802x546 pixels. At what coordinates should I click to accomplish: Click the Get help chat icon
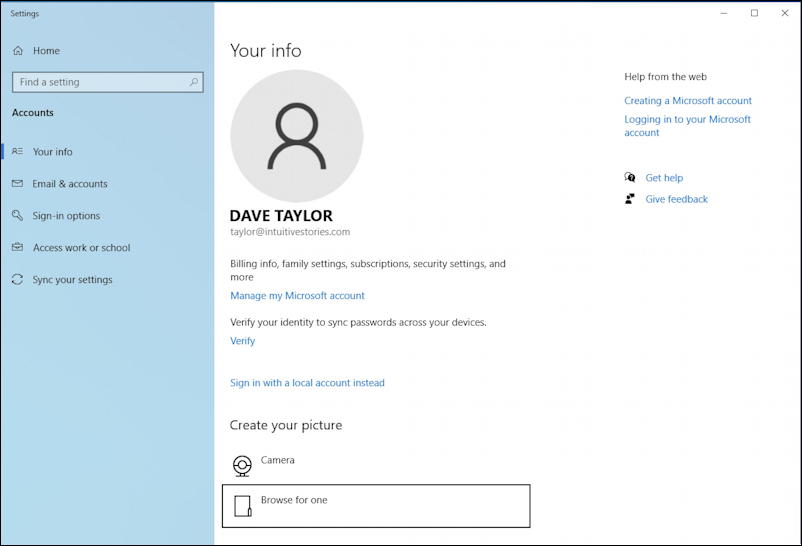click(x=630, y=178)
